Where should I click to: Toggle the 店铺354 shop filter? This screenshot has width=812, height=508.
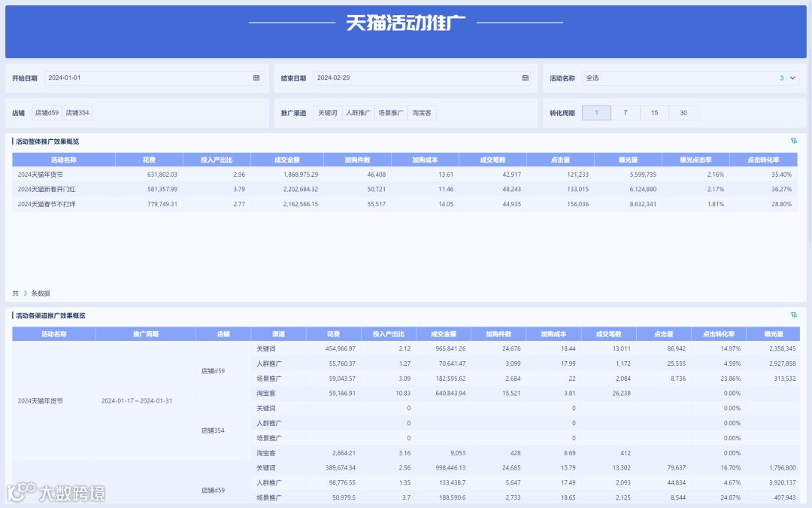pyautogui.click(x=77, y=113)
